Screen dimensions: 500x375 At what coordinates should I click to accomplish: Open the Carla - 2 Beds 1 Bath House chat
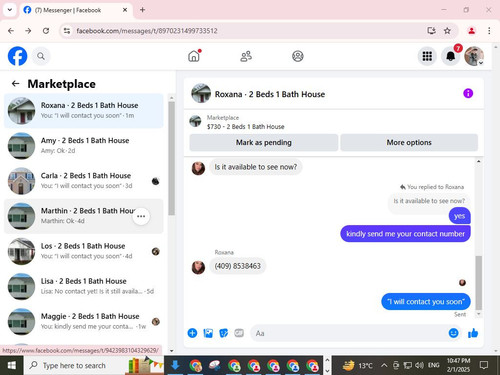(x=84, y=181)
